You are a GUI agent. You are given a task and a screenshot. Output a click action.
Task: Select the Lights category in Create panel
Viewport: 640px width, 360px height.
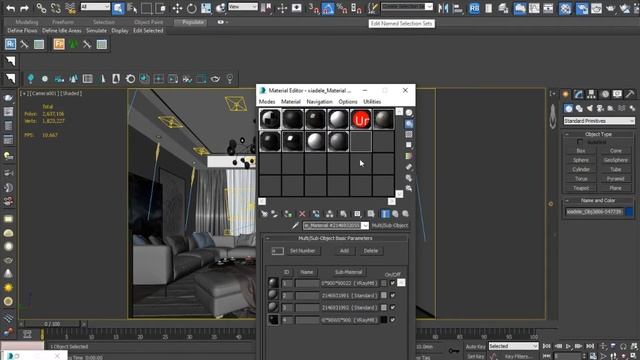click(589, 108)
